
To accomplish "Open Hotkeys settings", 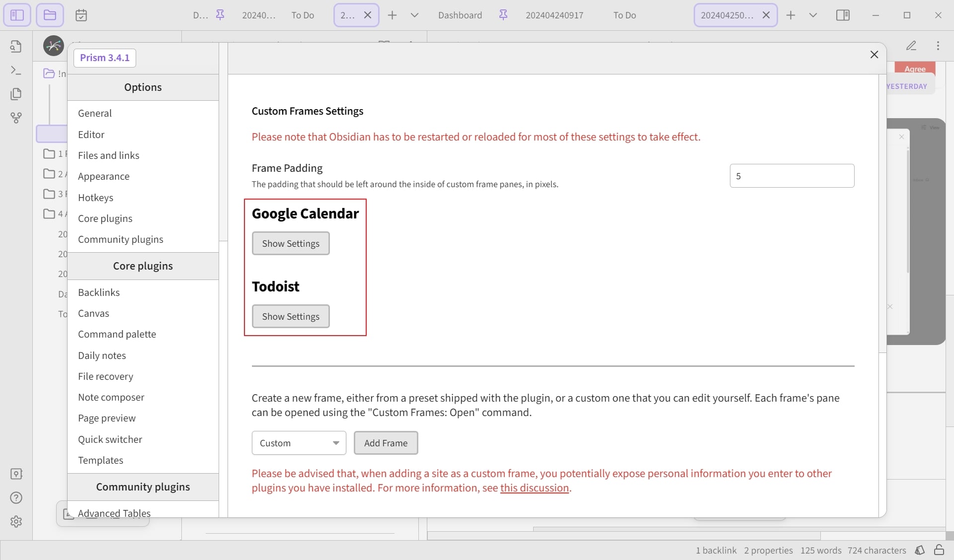I will click(143, 198).
